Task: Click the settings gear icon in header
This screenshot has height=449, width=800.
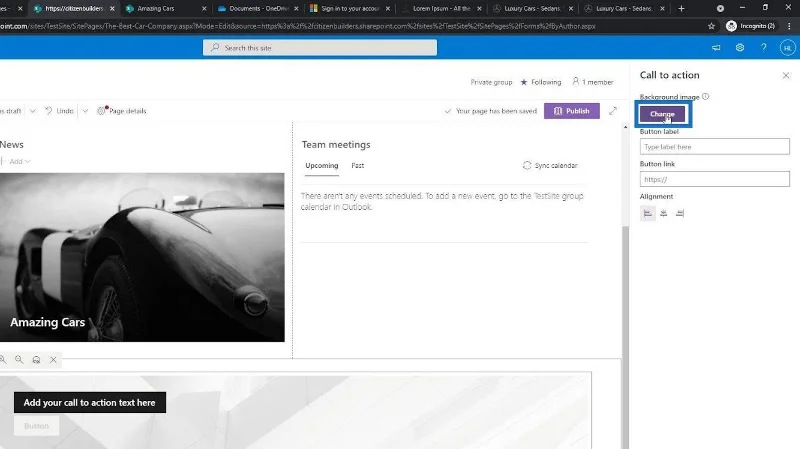Action: pyautogui.click(x=740, y=47)
